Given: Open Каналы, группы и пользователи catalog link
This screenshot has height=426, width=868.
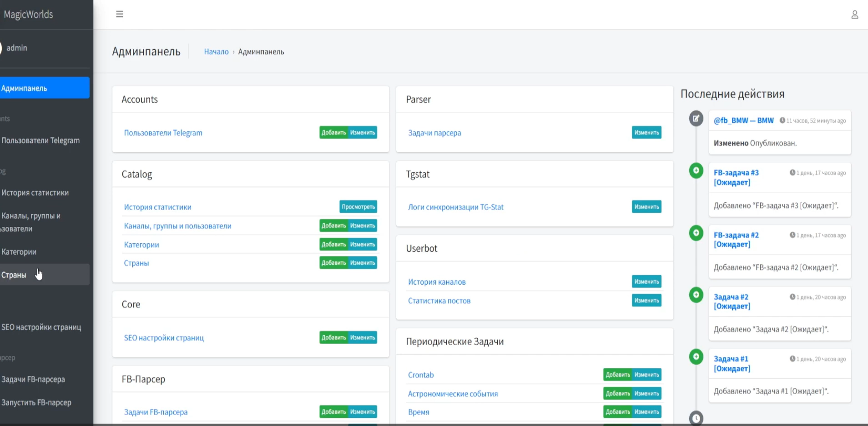Looking at the screenshot, I should coord(177,226).
